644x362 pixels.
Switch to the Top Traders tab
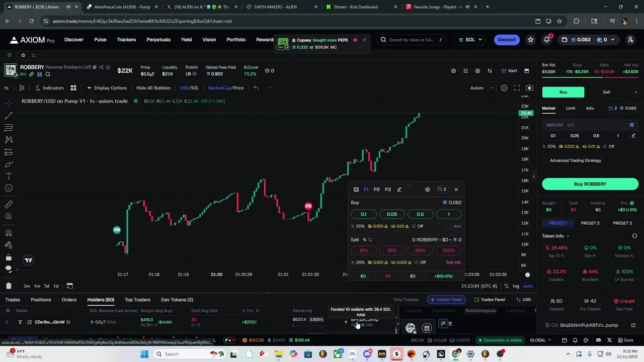coord(137,300)
